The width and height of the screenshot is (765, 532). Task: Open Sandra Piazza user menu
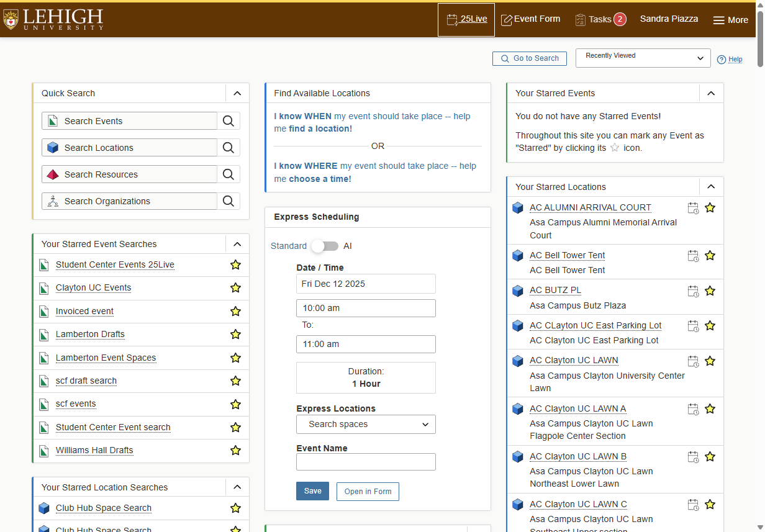tap(669, 19)
